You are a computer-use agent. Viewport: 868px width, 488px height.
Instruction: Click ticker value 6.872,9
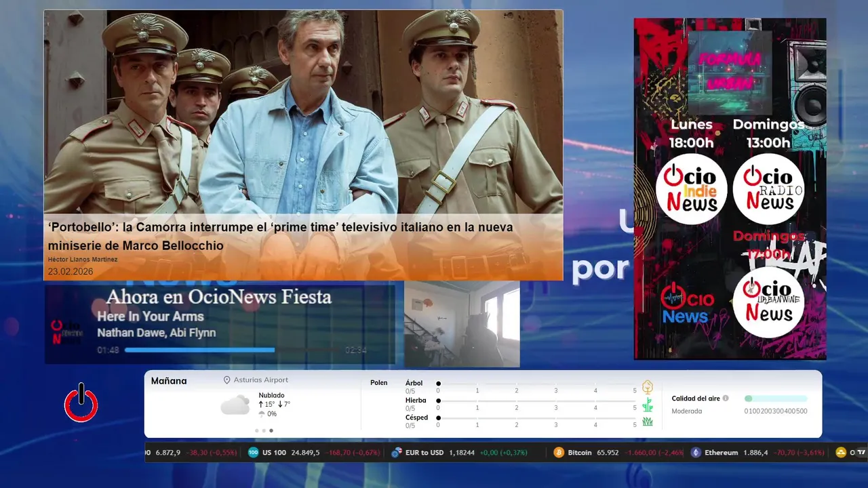point(168,453)
